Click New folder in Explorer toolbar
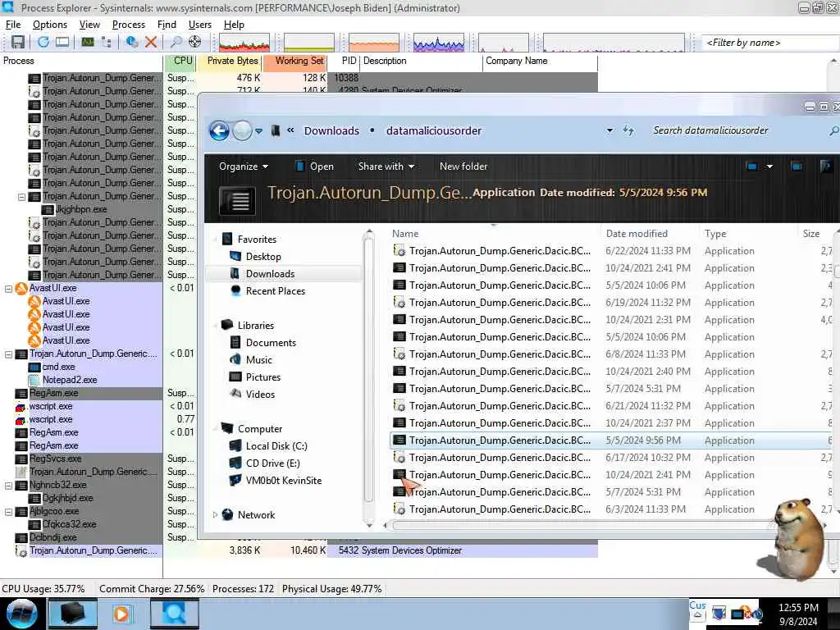Viewport: 840px width, 630px height. click(x=463, y=167)
